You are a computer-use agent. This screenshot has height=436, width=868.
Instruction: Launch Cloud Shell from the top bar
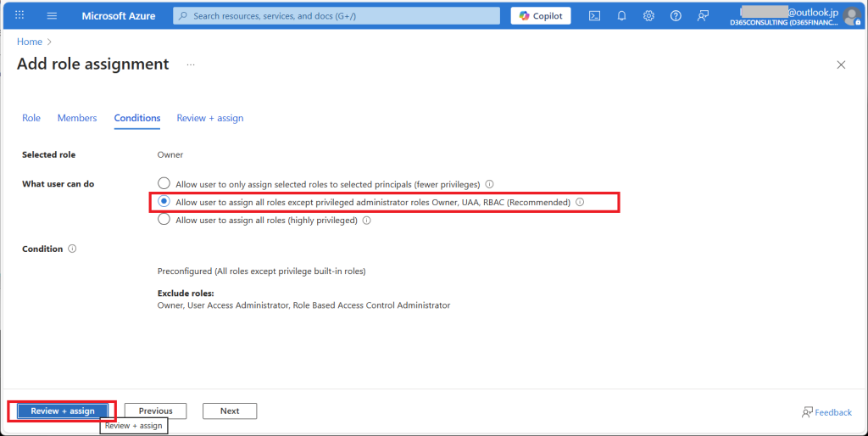pyautogui.click(x=595, y=16)
